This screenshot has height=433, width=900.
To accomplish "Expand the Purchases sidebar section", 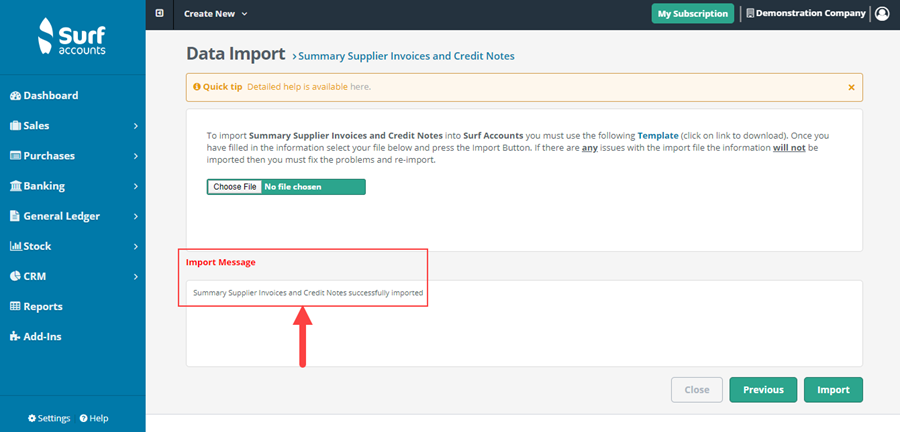I will [x=73, y=156].
